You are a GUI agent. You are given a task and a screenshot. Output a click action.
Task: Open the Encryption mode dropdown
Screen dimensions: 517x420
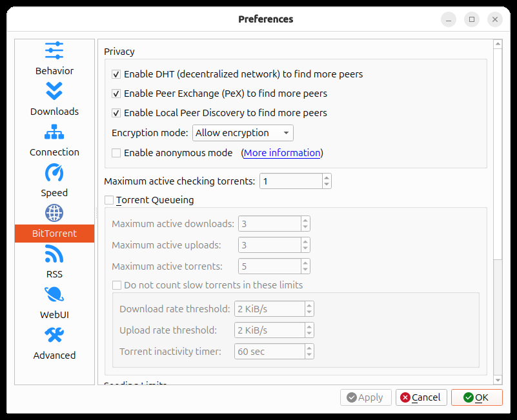click(243, 133)
